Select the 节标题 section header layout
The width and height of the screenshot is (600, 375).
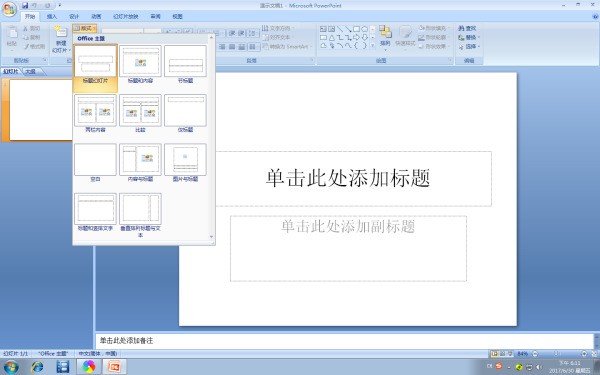pos(185,65)
